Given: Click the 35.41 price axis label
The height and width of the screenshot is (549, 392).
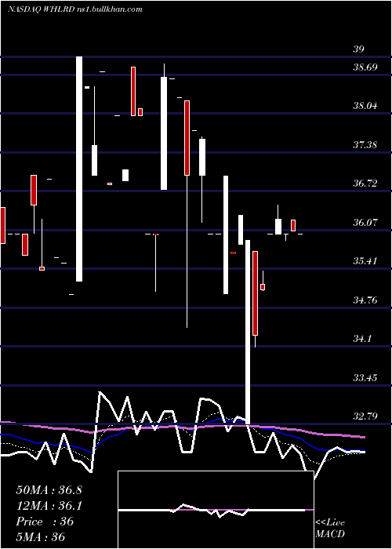Looking at the screenshot, I should (x=365, y=261).
